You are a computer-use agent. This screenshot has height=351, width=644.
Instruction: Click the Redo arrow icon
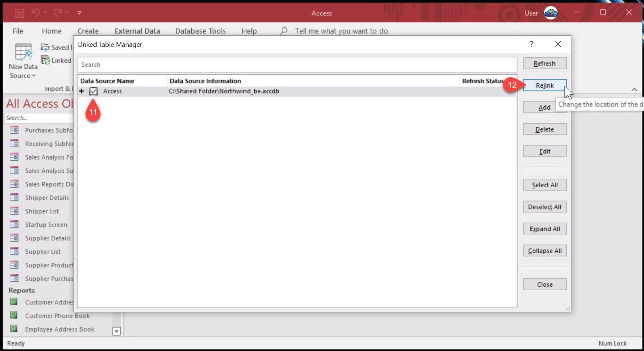tap(57, 13)
